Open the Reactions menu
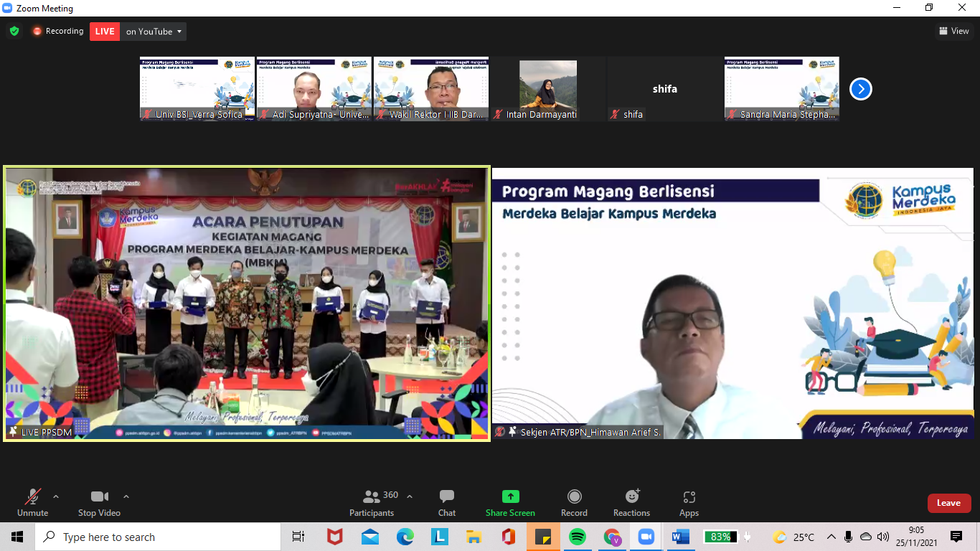Image resolution: width=980 pixels, height=551 pixels. point(631,503)
